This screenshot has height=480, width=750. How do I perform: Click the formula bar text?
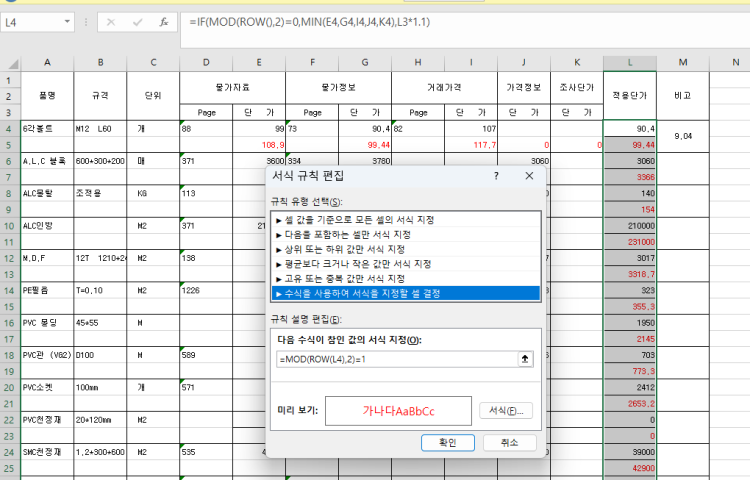point(309,22)
